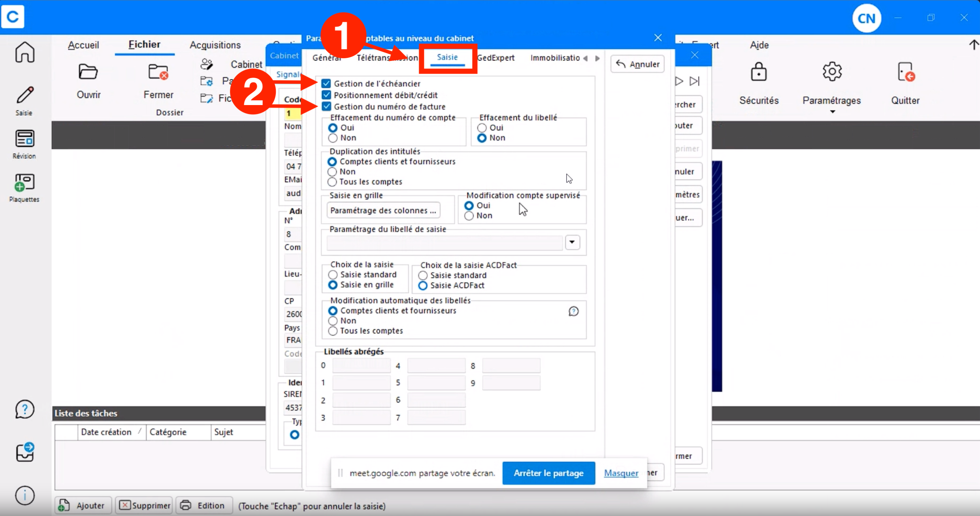The width and height of the screenshot is (980, 516).
Task: Select Saisie standard in Choix de la saisie
Action: [x=333, y=275]
